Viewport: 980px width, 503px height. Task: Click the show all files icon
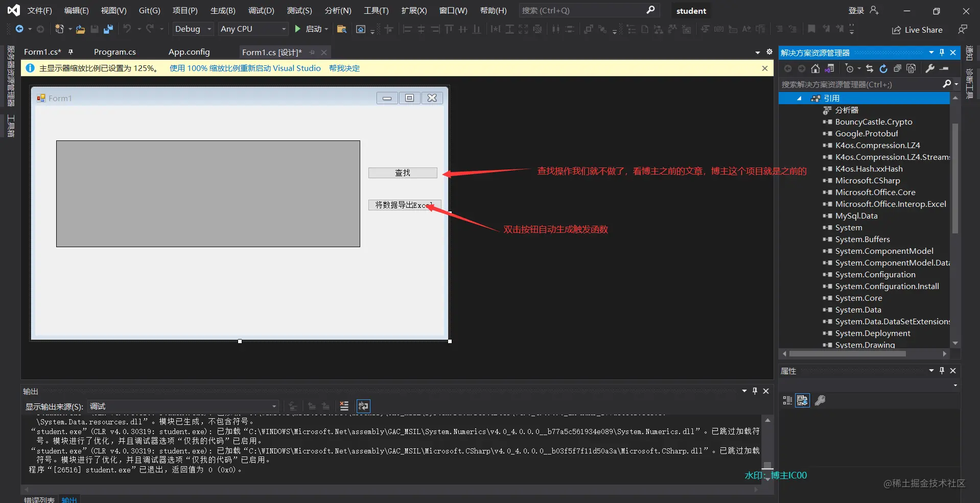tap(911, 68)
